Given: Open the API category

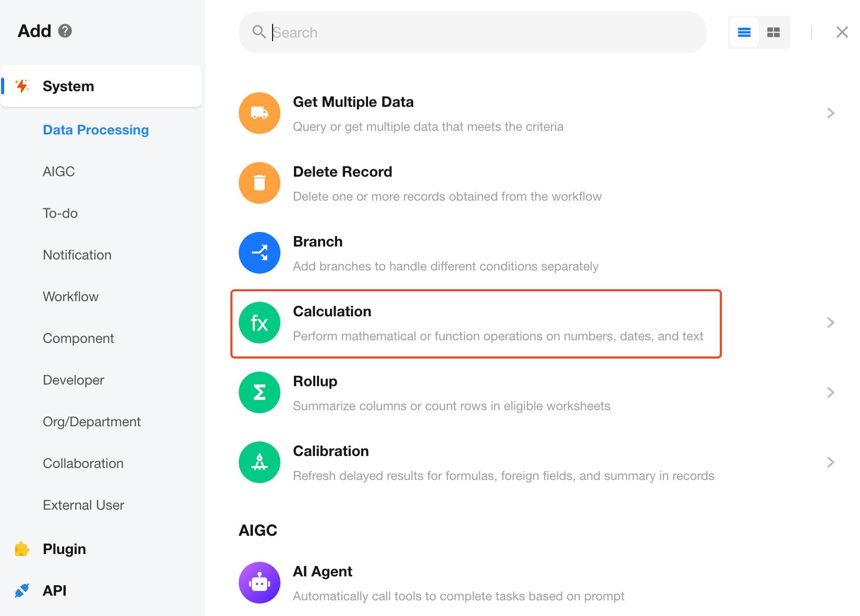Looking at the screenshot, I should [x=55, y=590].
